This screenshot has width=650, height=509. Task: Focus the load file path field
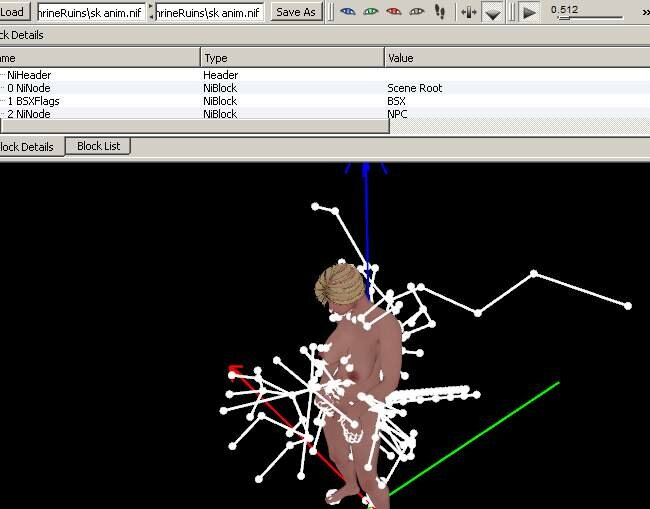point(91,12)
